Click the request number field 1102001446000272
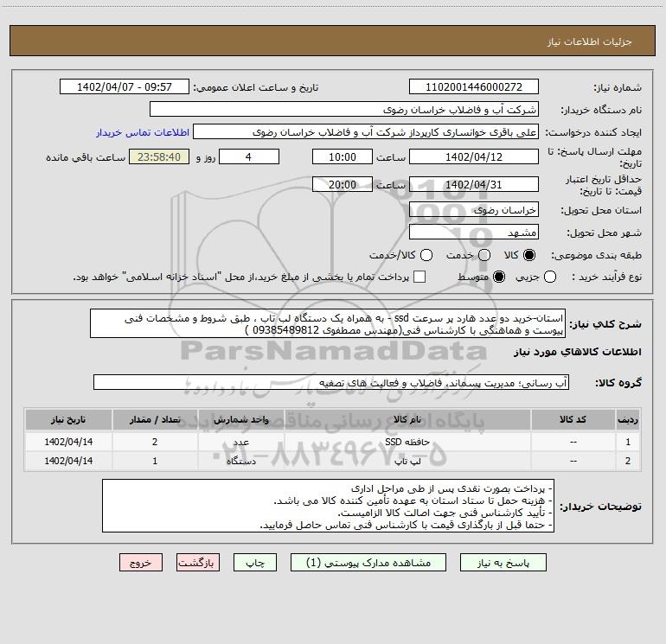 coord(474,87)
